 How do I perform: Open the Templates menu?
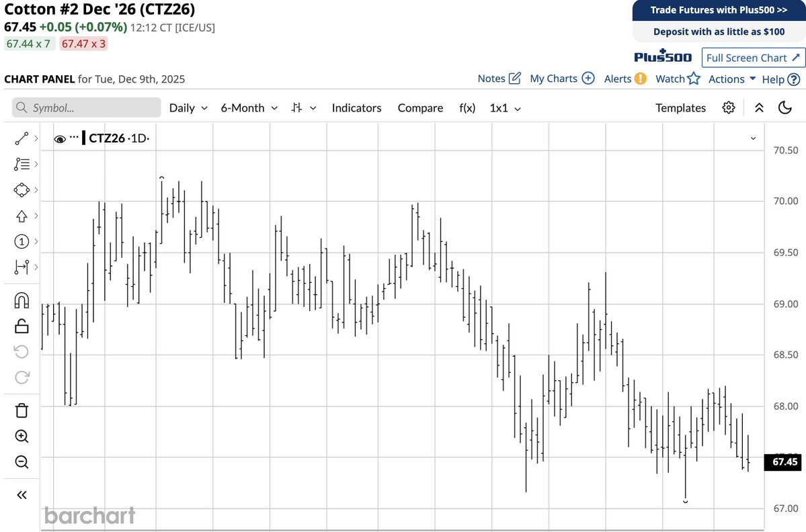pos(680,108)
